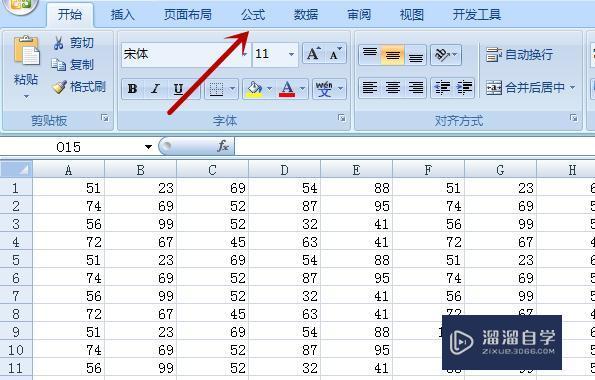The image size is (595, 380).
Task: Open the 公式 (Formulas) tab
Action: (253, 15)
